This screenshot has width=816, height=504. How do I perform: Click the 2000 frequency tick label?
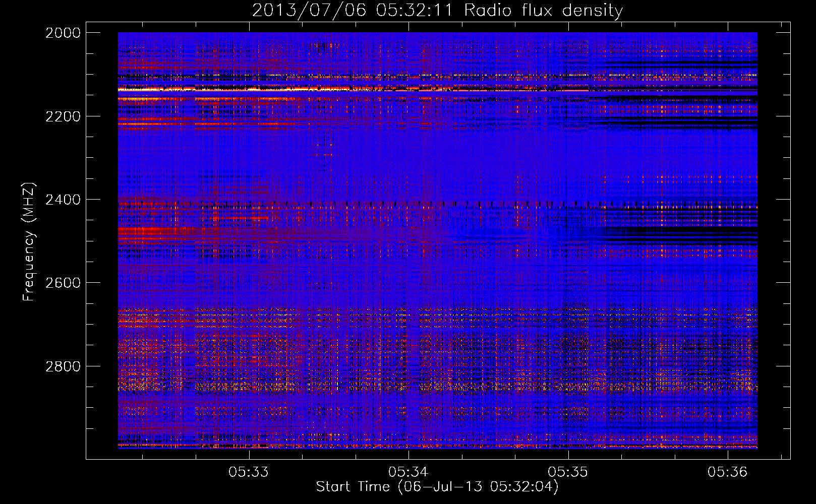click(63, 33)
